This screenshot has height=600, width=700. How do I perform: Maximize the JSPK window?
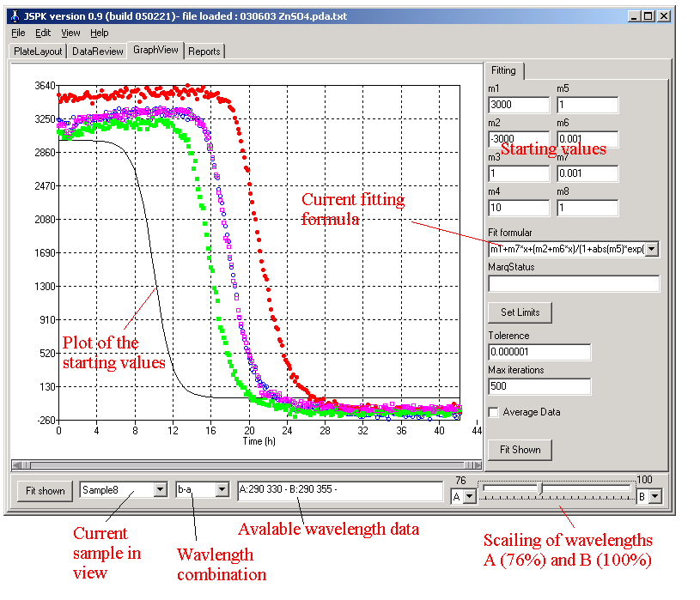point(648,16)
